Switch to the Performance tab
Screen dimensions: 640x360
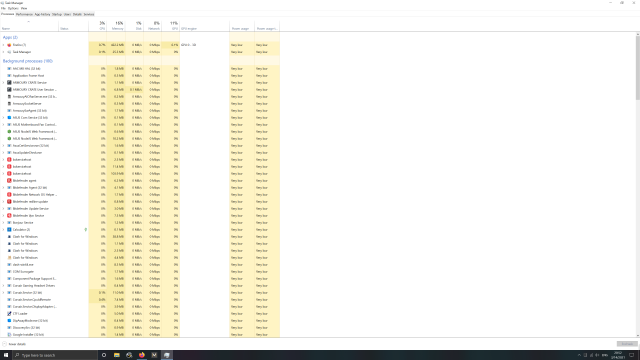[x=24, y=14]
